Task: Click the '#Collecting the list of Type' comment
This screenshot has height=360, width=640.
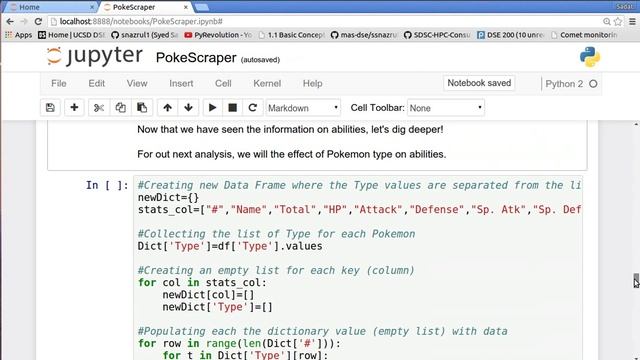Action: pyautogui.click(x=276, y=234)
